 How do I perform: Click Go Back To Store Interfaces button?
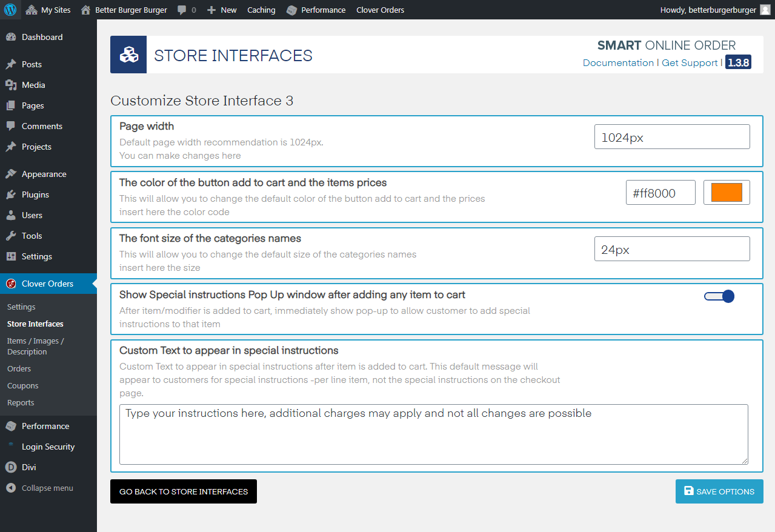click(184, 491)
